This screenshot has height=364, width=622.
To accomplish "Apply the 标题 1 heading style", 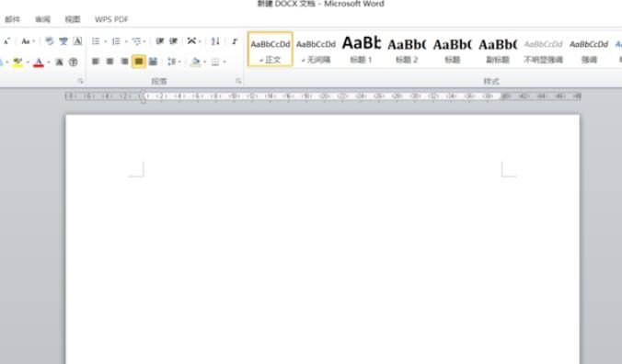I will 361,50.
